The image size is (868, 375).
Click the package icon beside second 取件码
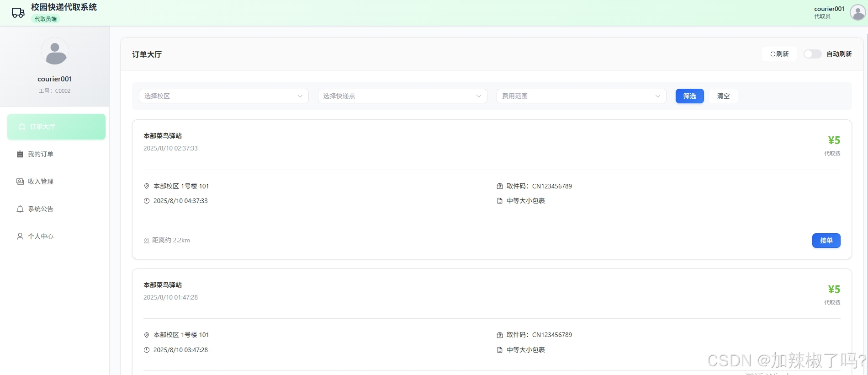[x=500, y=335]
